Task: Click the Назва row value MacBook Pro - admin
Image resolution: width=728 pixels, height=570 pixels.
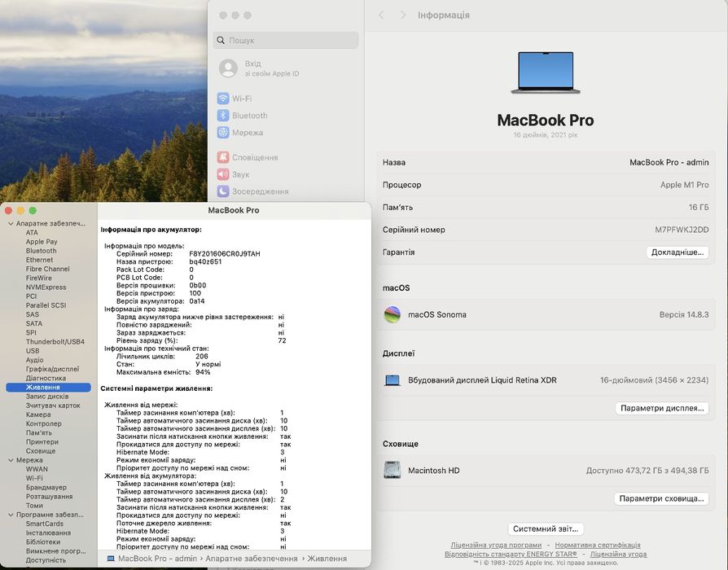Action: [669, 163]
